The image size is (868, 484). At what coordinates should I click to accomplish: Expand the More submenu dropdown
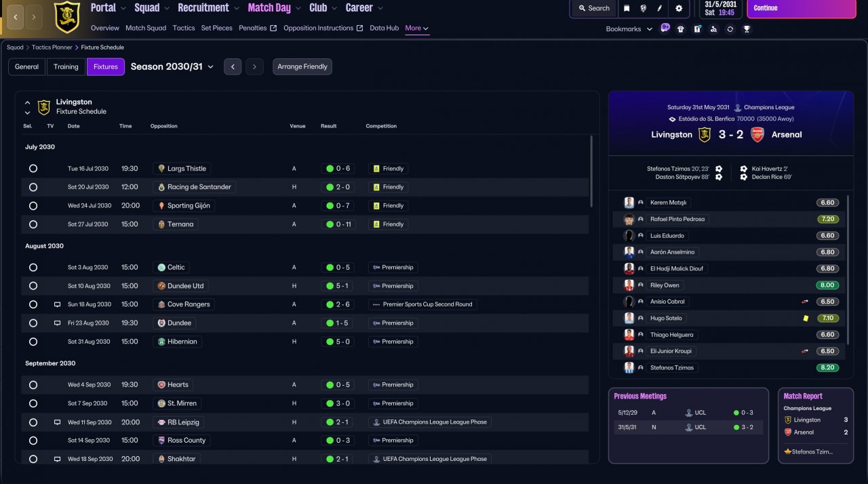416,28
